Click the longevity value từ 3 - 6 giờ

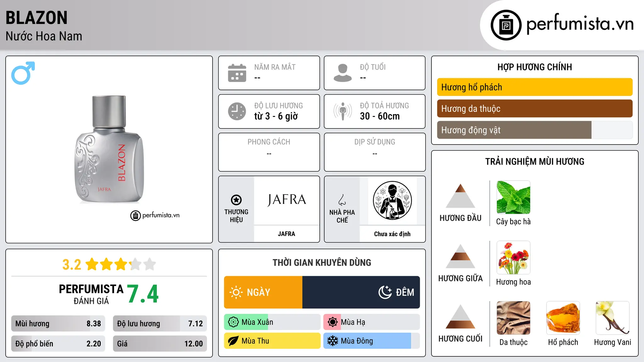(x=276, y=116)
